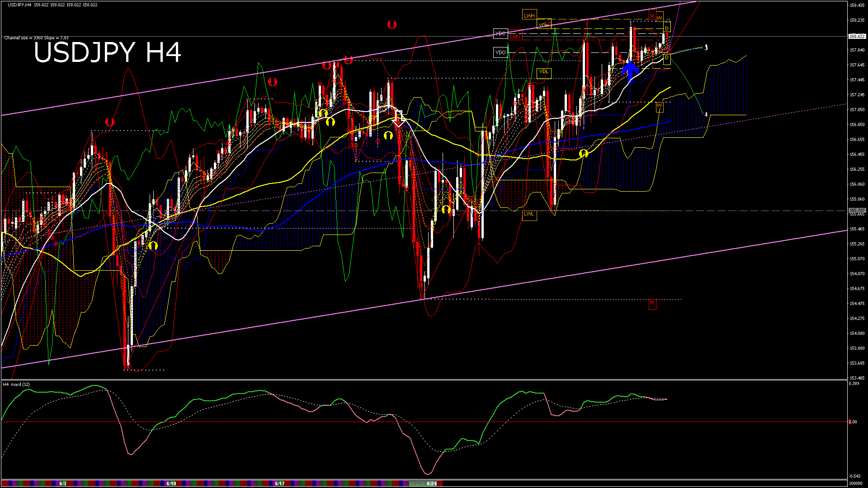868x488 pixels.
Task: Select the YDO level label box
Action: coord(500,52)
